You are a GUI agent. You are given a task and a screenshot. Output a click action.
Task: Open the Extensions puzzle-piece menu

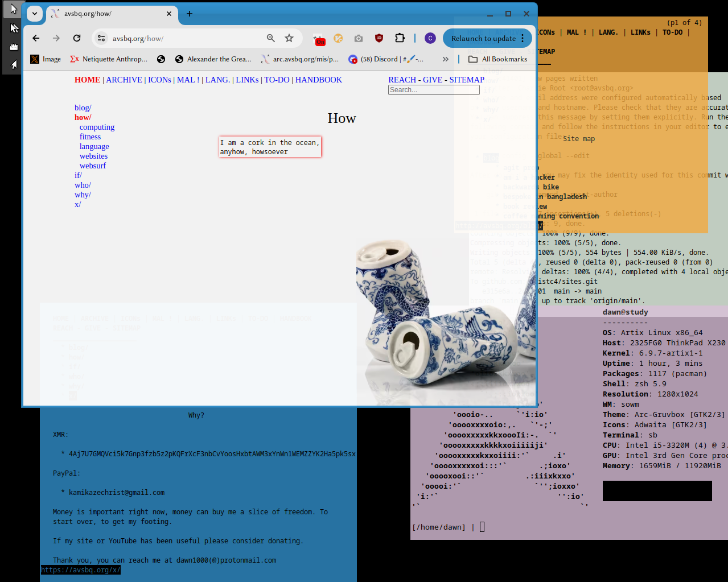pos(400,38)
